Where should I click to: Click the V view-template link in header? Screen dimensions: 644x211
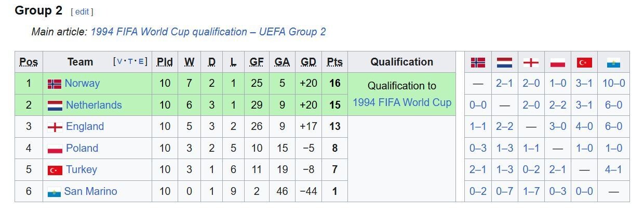click(x=120, y=62)
